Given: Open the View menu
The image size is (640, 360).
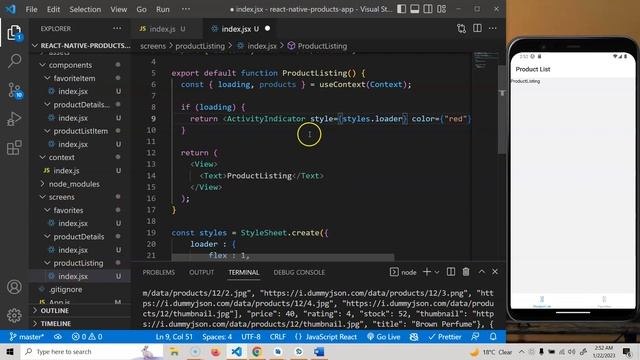Looking at the screenshot, I should 118,9.
